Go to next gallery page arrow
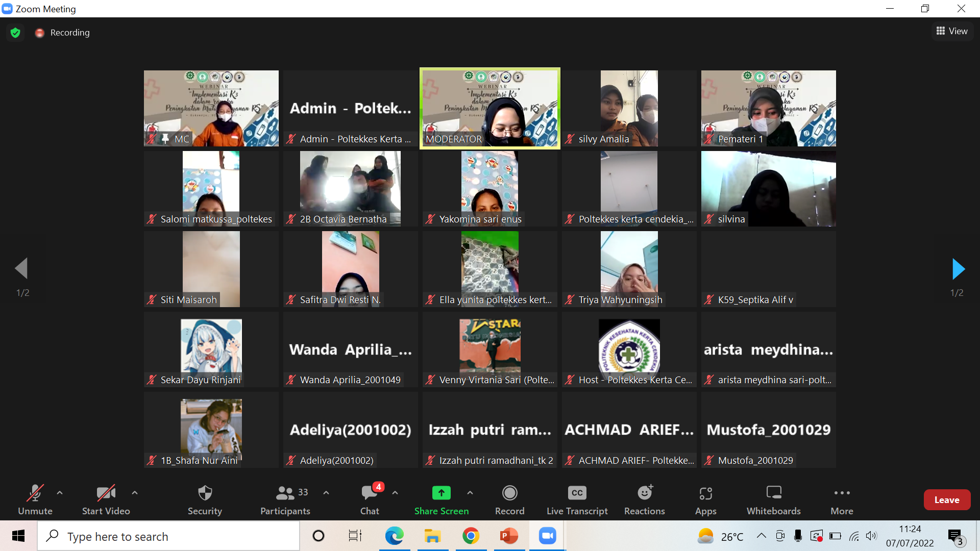Image resolution: width=980 pixels, height=551 pixels. (x=958, y=269)
